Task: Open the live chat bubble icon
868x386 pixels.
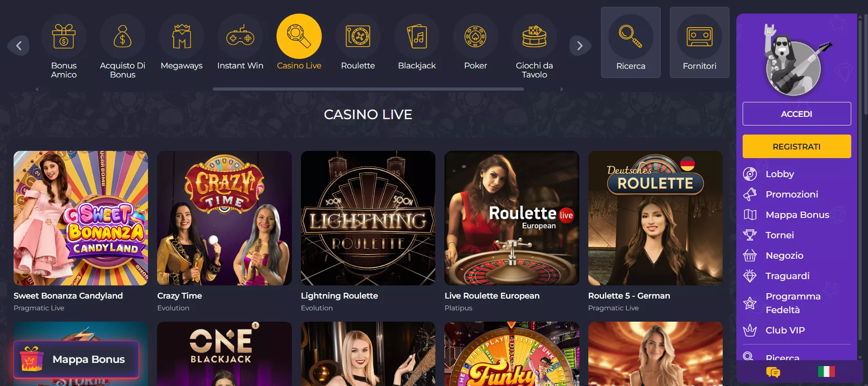Action: pos(773,372)
